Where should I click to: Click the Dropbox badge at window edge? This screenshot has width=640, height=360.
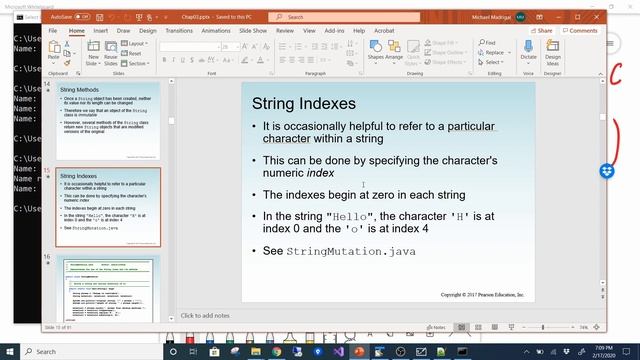607,171
